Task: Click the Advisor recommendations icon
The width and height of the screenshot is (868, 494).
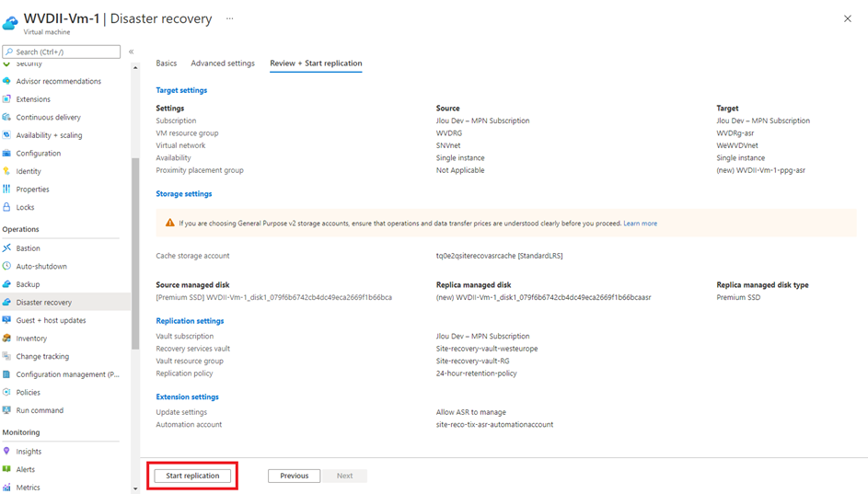Action: [6, 81]
